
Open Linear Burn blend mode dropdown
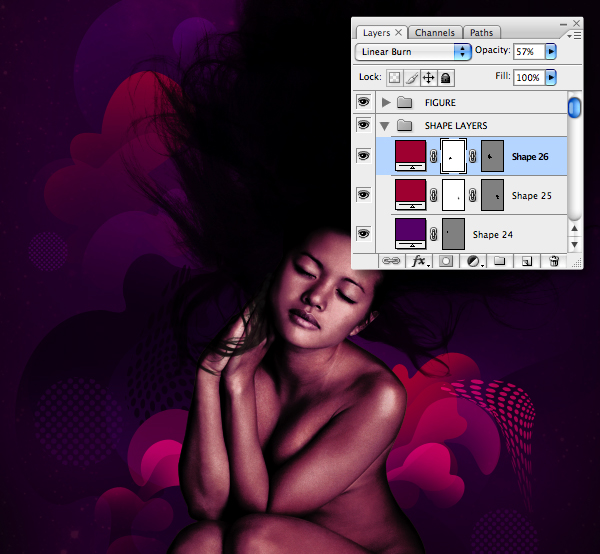point(413,52)
